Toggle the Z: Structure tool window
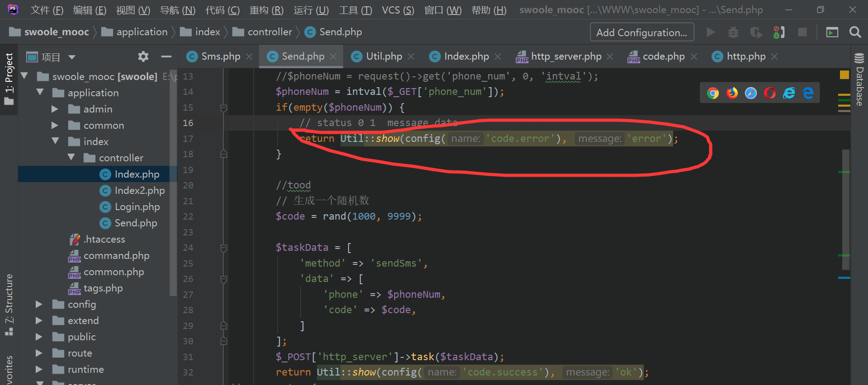868x385 pixels. click(x=9, y=305)
